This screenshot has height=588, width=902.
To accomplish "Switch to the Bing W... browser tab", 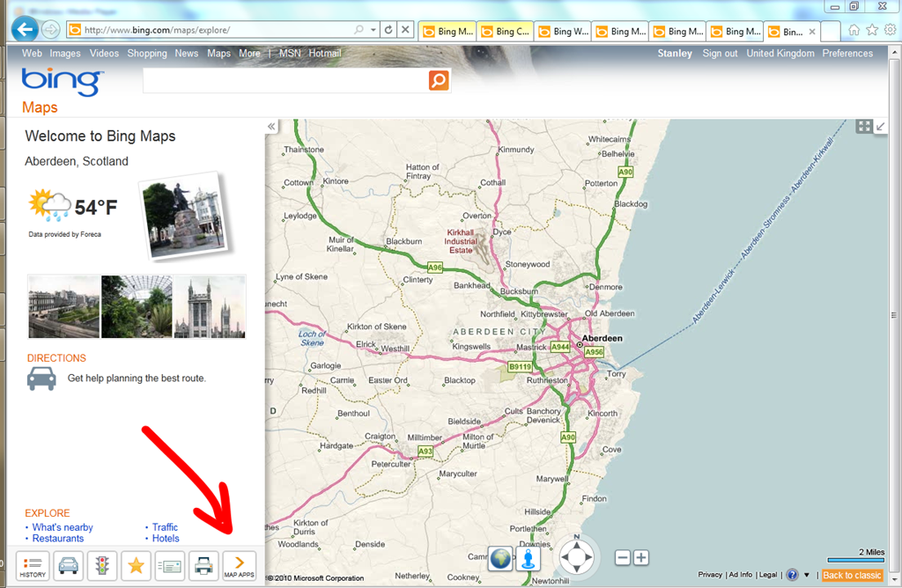I will pyautogui.click(x=562, y=32).
